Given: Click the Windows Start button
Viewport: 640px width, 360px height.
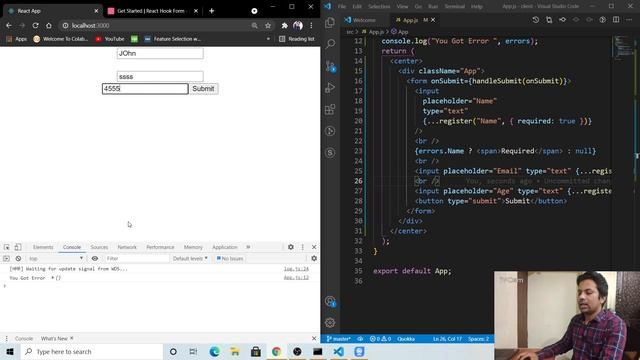Looking at the screenshot, I should coord(10,351).
